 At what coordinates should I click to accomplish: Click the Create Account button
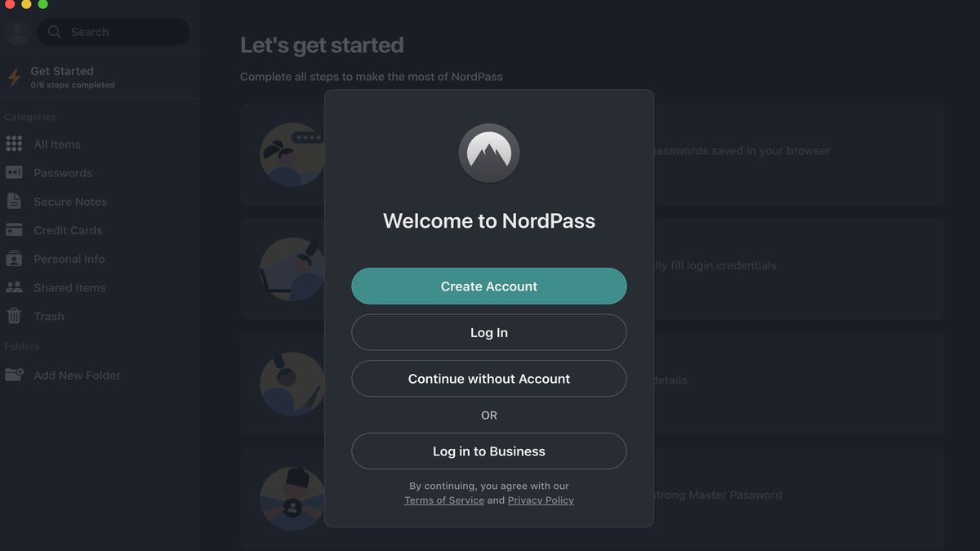488,286
